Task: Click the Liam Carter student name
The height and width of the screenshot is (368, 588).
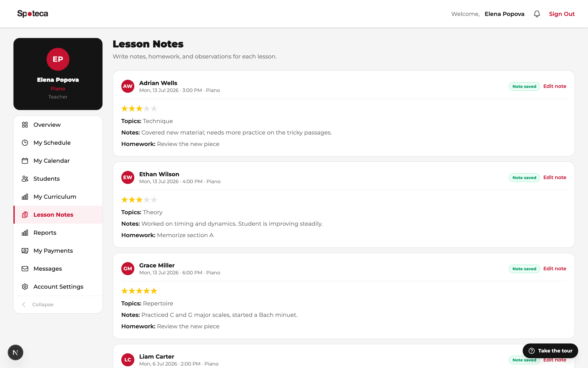Action: [x=157, y=357]
